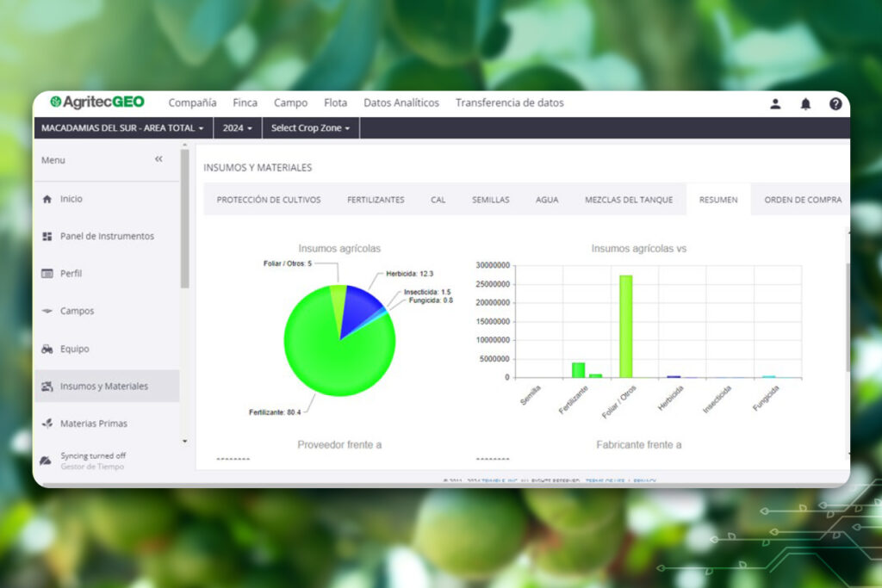This screenshot has height=588, width=882.
Task: Switch to the Fertilizantes tab
Action: pos(376,199)
